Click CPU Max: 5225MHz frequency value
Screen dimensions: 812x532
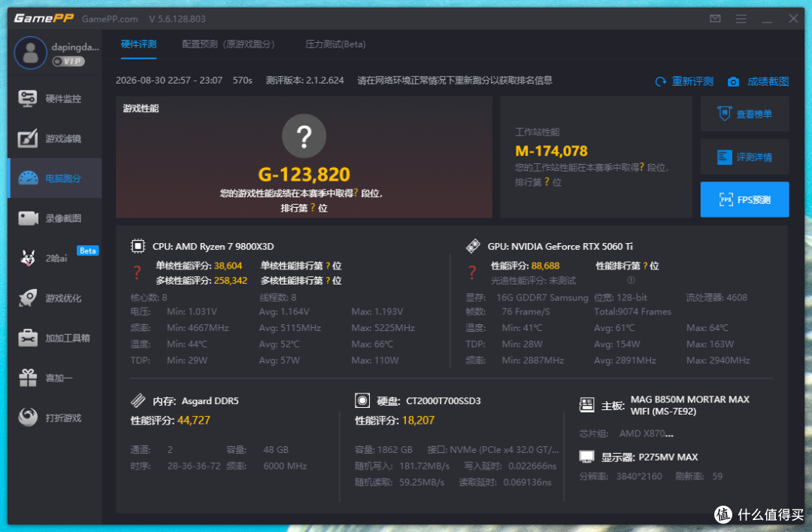383,328
